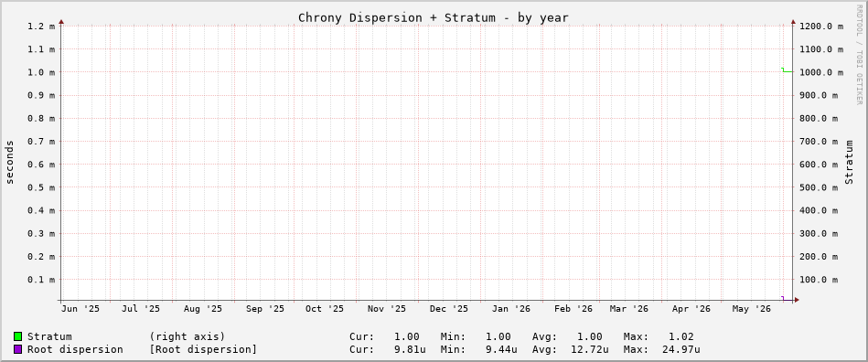The width and height of the screenshot is (868, 362).
Task: Click the 'Nov '25' x-axis label
Action: point(386,309)
